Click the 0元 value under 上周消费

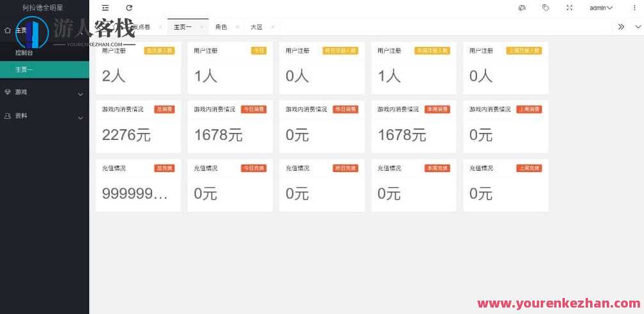tap(481, 135)
